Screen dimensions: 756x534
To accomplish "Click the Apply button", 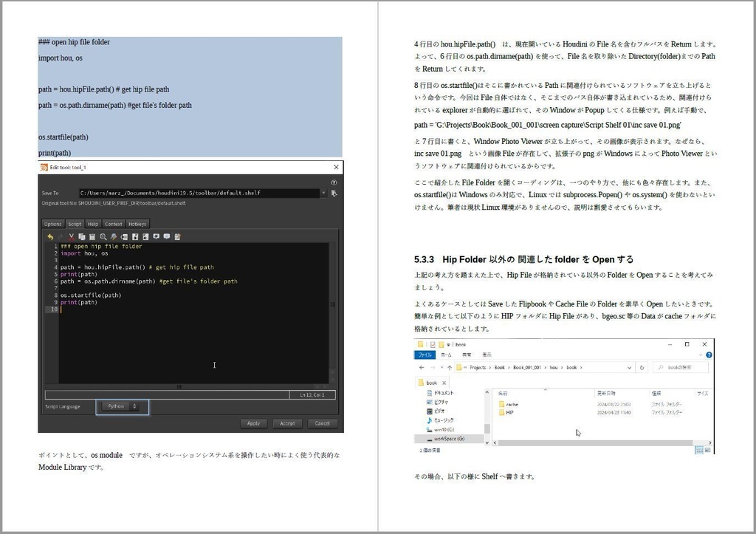I will [x=254, y=423].
